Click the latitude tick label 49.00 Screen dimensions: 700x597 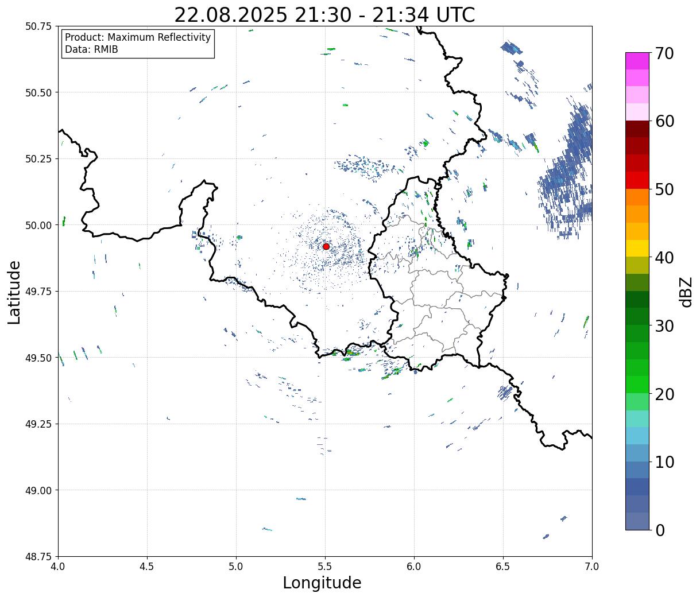pyautogui.click(x=38, y=490)
